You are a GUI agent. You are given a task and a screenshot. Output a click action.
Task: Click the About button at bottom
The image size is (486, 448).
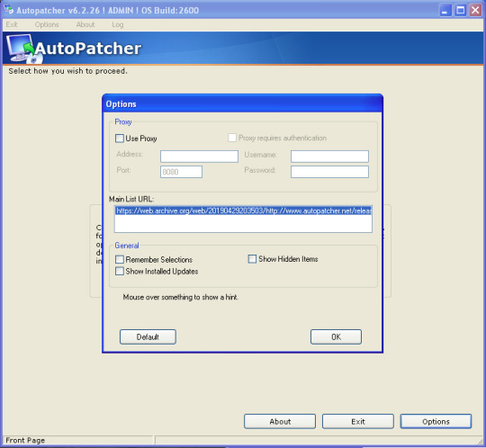280,421
